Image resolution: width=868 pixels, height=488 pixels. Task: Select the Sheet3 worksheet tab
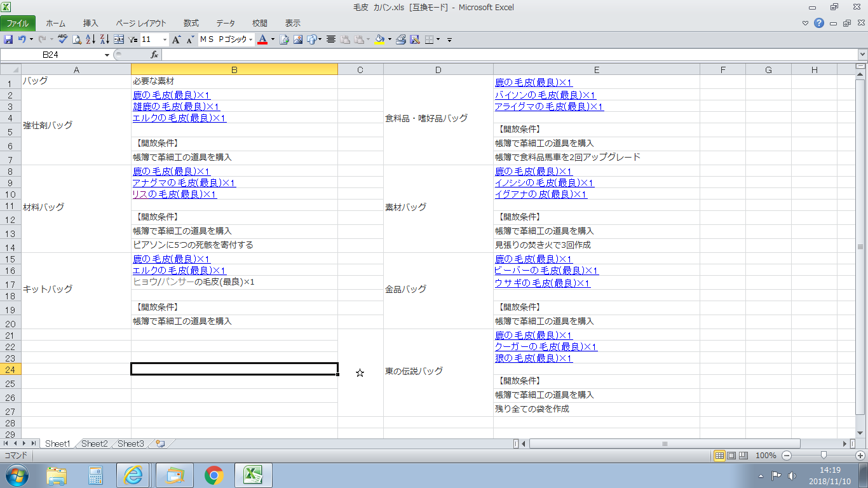tap(131, 444)
